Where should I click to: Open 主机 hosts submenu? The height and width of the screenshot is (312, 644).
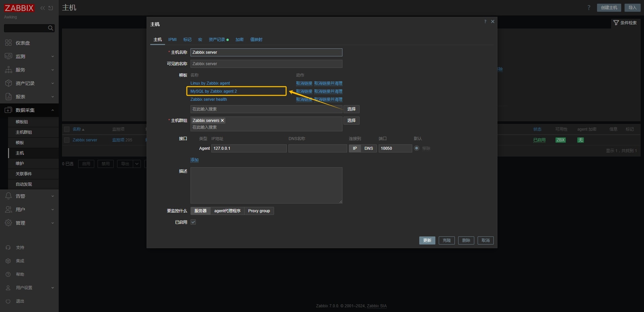tap(33, 153)
